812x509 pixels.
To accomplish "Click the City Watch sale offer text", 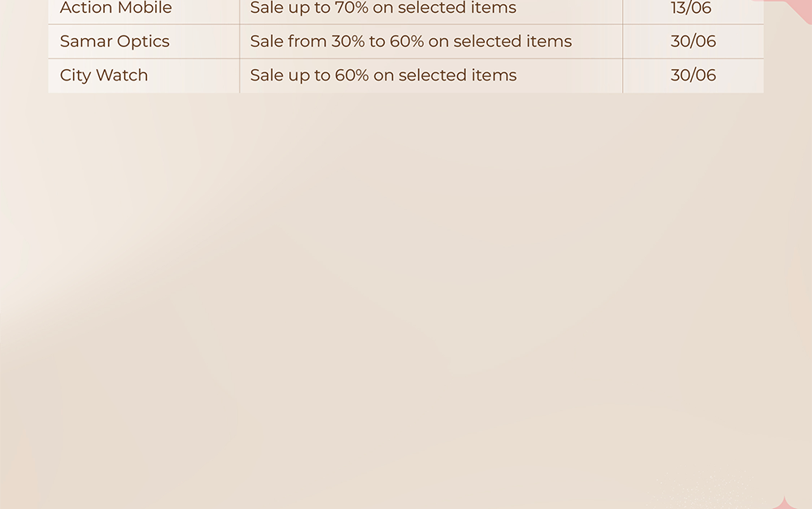I will coord(383,75).
